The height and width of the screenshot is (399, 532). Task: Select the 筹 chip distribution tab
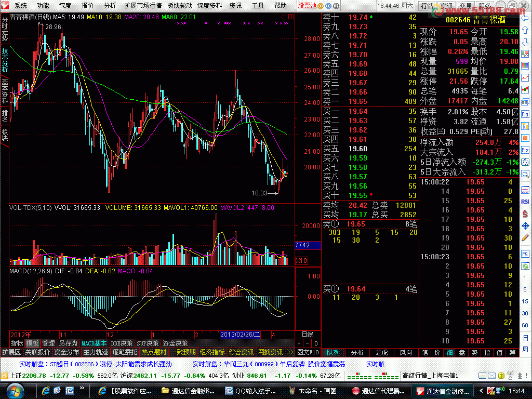pyautogui.click(x=512, y=353)
